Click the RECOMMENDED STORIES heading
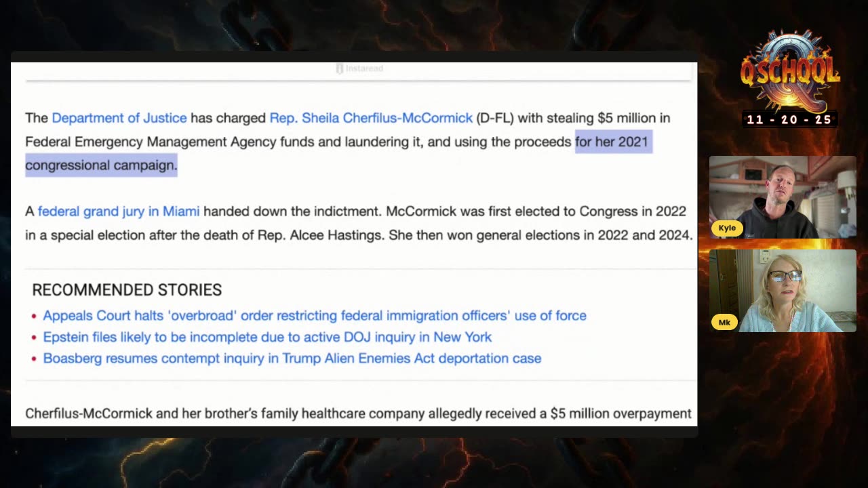 click(127, 290)
